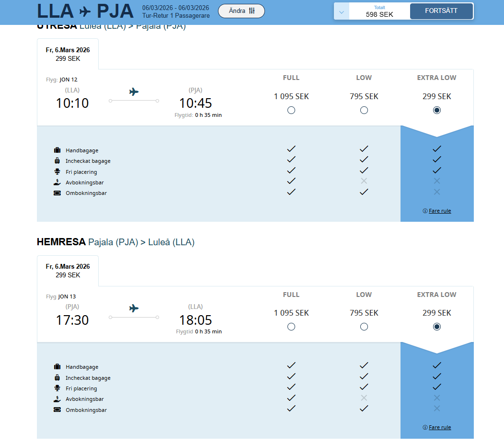Screen dimensions: 504x444
Task: Click the Fri placering seat icon in outbound section
Action: tap(57, 171)
